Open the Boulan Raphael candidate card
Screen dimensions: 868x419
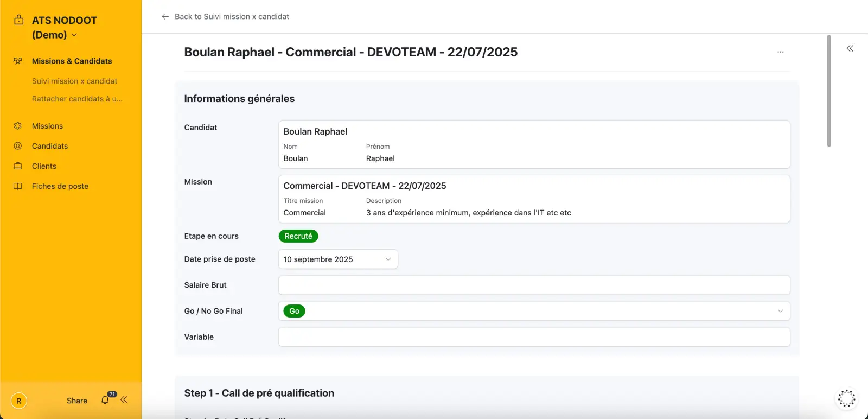click(x=534, y=144)
